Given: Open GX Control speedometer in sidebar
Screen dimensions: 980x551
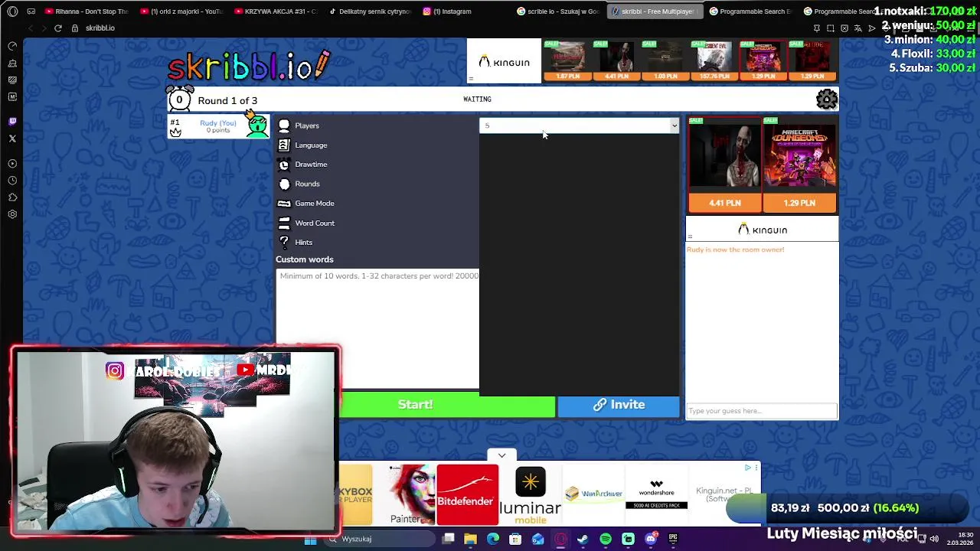Looking at the screenshot, I should [x=12, y=46].
